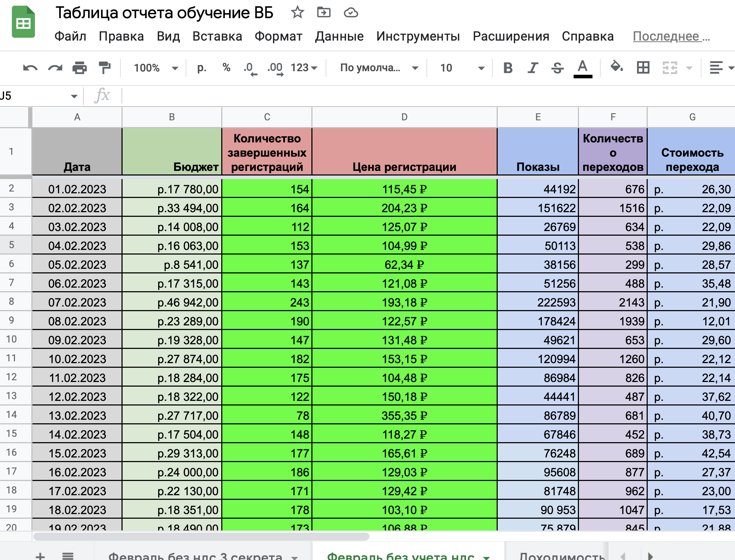735x560 pixels.
Task: Star the document title
Action: [x=297, y=13]
